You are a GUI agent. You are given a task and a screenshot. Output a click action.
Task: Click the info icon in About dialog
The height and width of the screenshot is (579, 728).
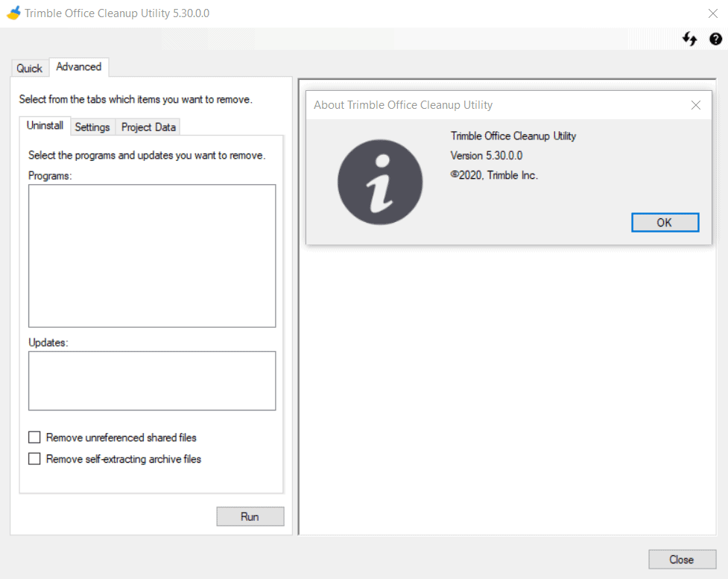coord(380,182)
